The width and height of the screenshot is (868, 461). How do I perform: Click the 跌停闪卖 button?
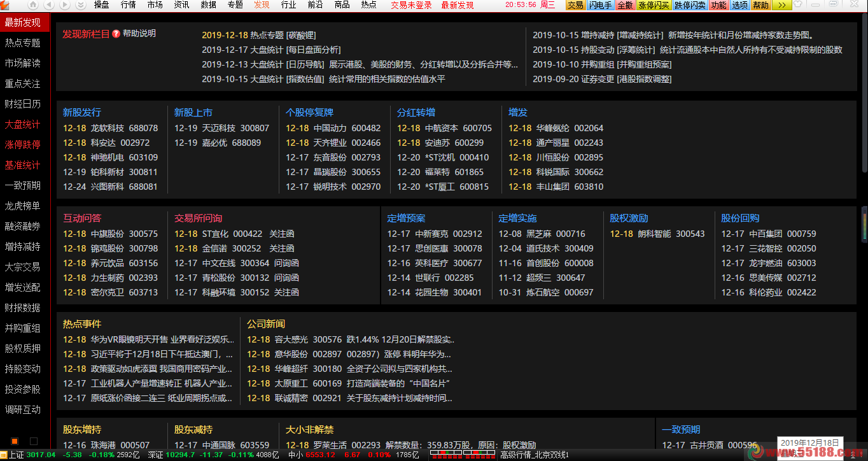pos(690,5)
